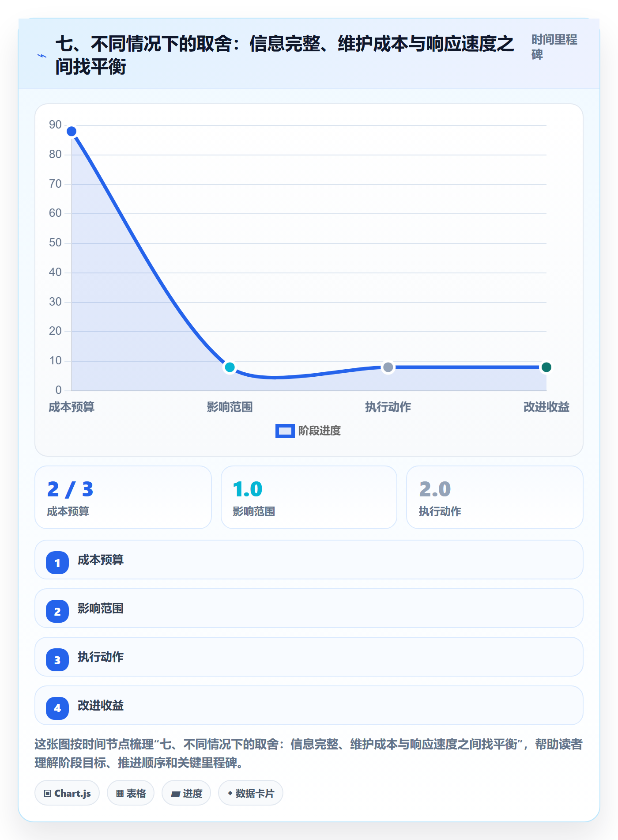This screenshot has height=840, width=618.
Task: Click the 阶段进度 legend text
Action: point(320,431)
